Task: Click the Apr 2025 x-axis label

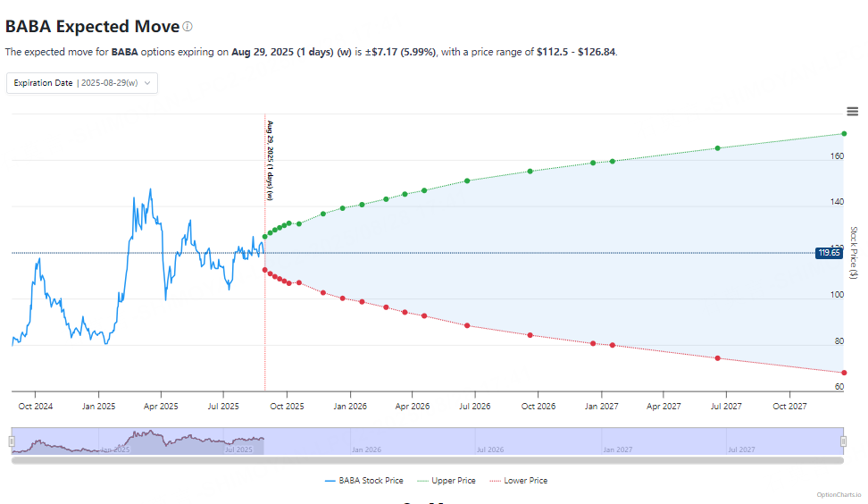Action: pos(161,406)
